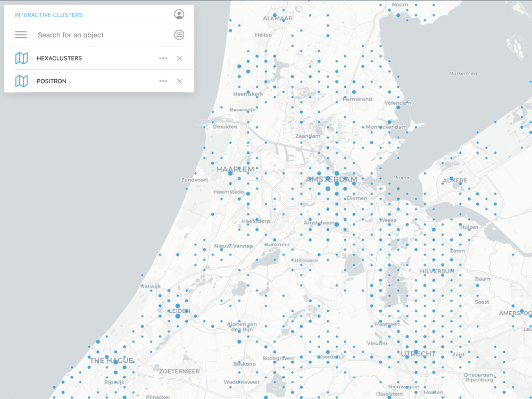Click the Katwijk map label
Image resolution: width=532 pixels, height=399 pixels.
[151, 286]
